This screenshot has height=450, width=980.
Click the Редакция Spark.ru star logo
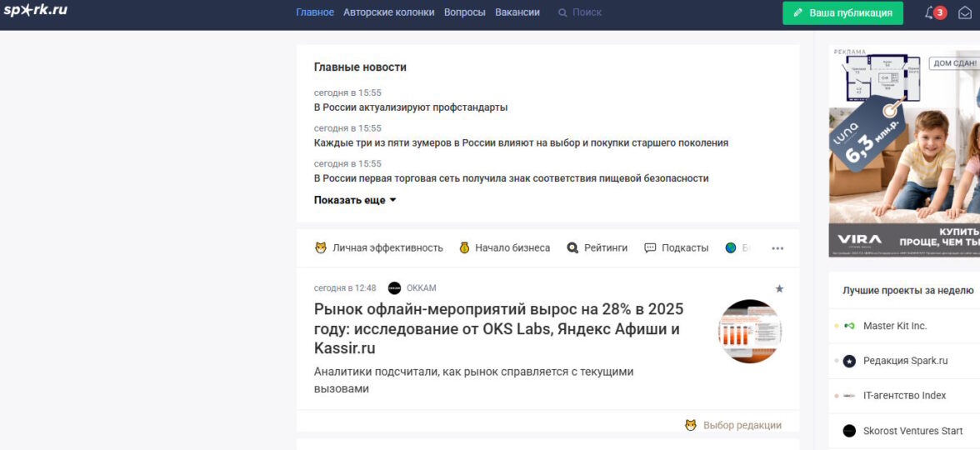pyautogui.click(x=848, y=362)
